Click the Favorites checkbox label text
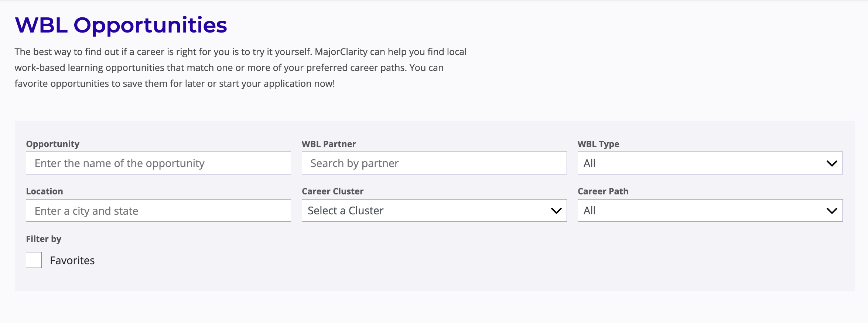 click(72, 261)
